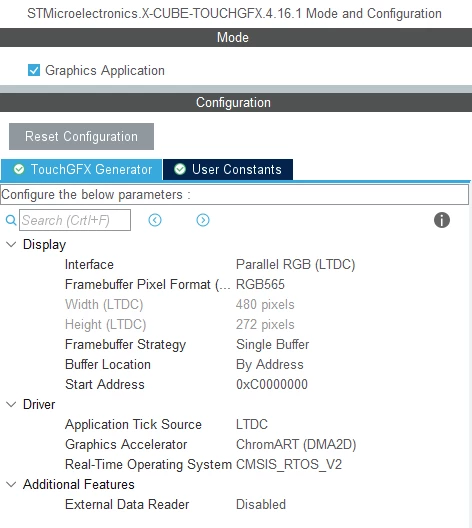Click the User Constants green check icon
The width and height of the screenshot is (472, 528).
point(180,169)
